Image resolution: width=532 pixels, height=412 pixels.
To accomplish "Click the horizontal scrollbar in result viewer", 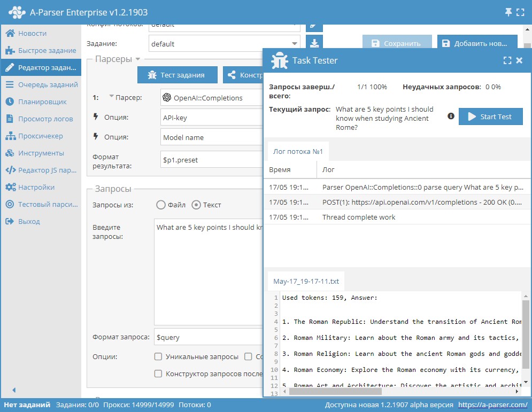I will click(336, 392).
